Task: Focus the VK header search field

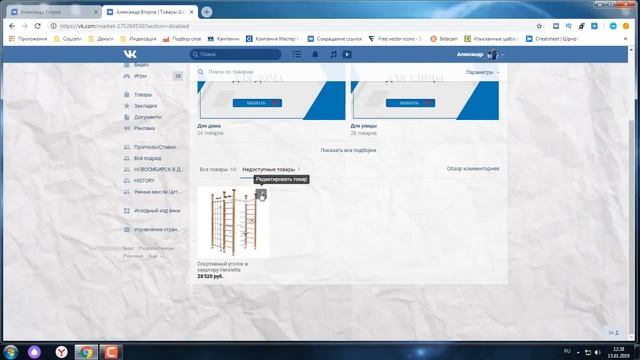Action: pos(236,54)
